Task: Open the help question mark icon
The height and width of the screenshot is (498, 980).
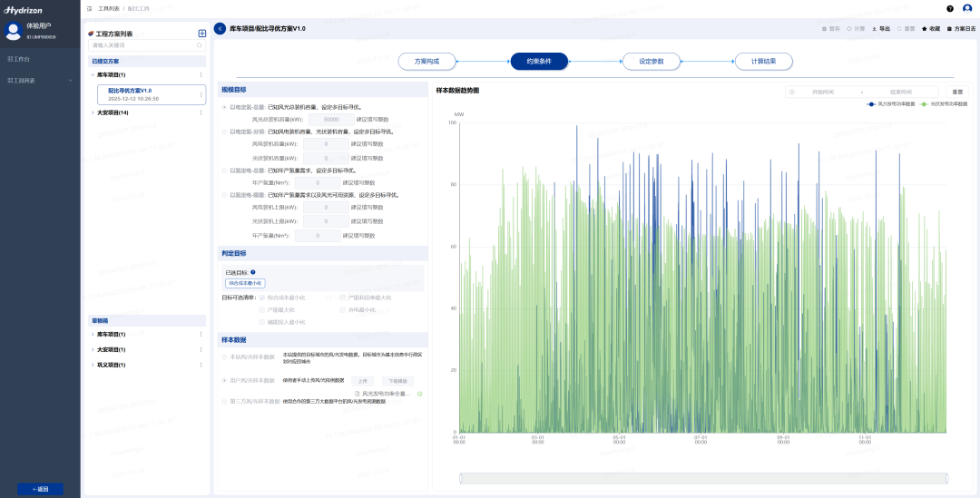Action: point(950,8)
